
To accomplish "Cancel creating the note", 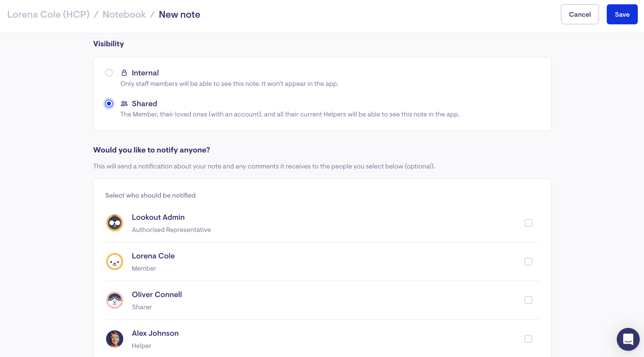I will click(580, 15).
